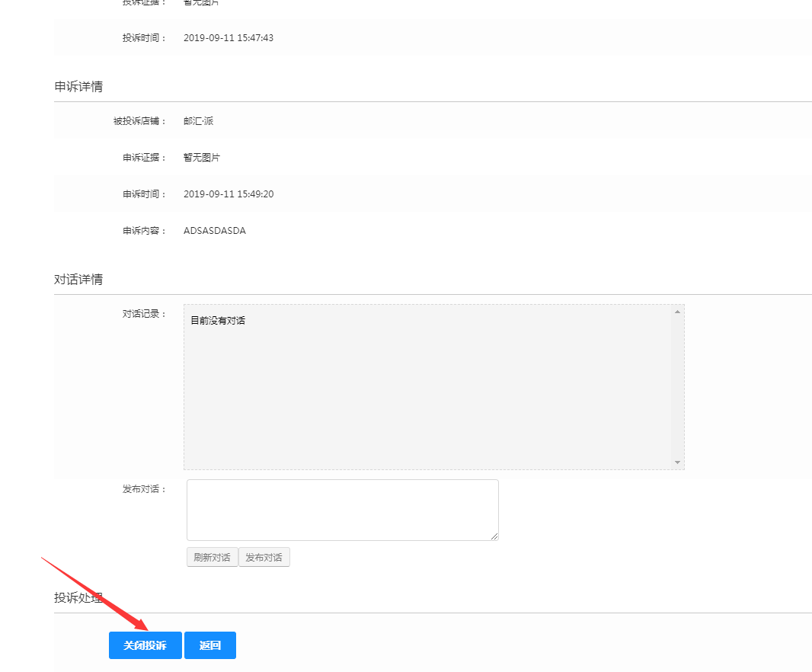Screen dimensions: 812x672
Task: Click the 对话记录 vertical scrollbar track
Action: point(677,387)
